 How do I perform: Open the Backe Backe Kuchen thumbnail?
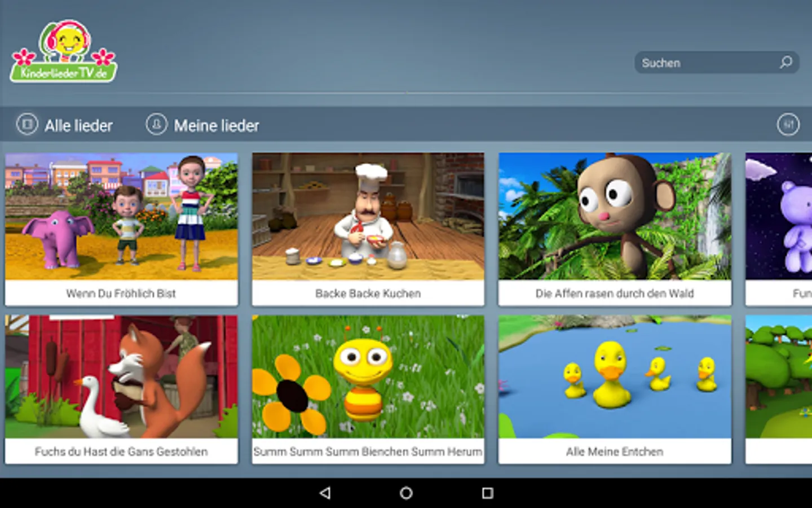point(368,216)
